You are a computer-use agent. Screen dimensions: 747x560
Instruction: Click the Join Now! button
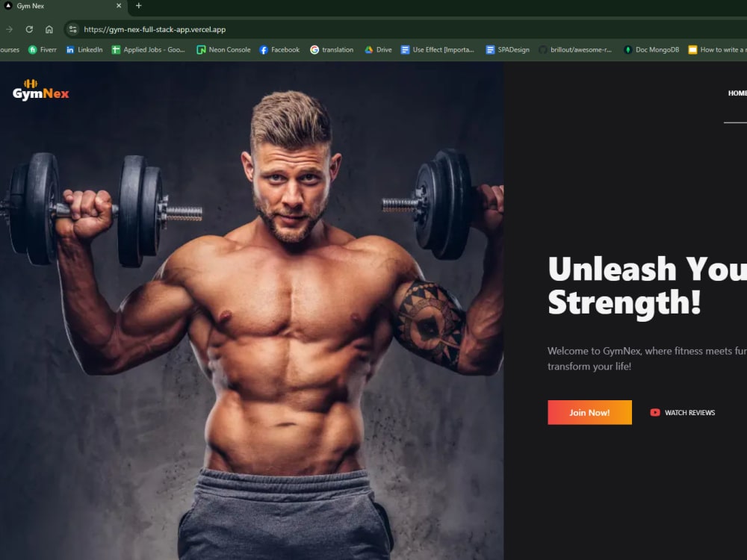click(x=589, y=412)
